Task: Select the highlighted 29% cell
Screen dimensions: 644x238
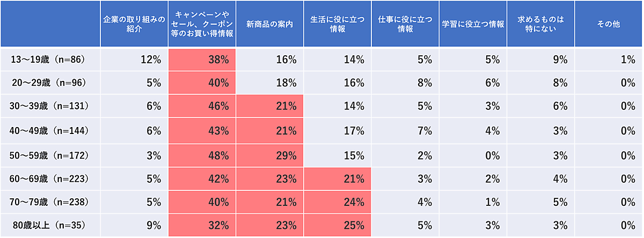Action: point(269,155)
